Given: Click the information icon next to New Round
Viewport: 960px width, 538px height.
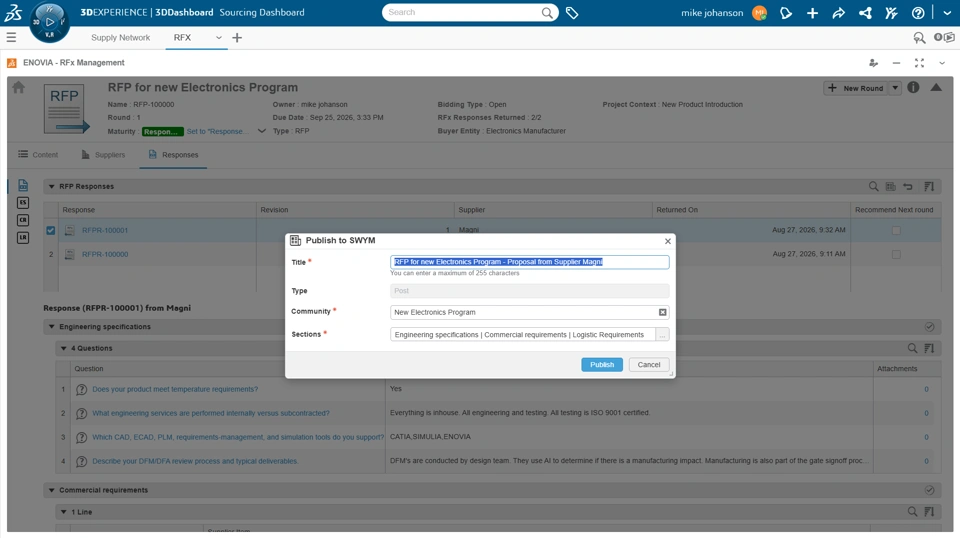Looking at the screenshot, I should 913,88.
